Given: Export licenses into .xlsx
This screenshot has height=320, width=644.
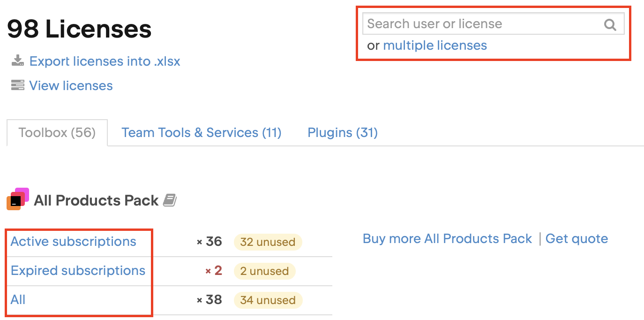Looking at the screenshot, I should (x=105, y=61).
